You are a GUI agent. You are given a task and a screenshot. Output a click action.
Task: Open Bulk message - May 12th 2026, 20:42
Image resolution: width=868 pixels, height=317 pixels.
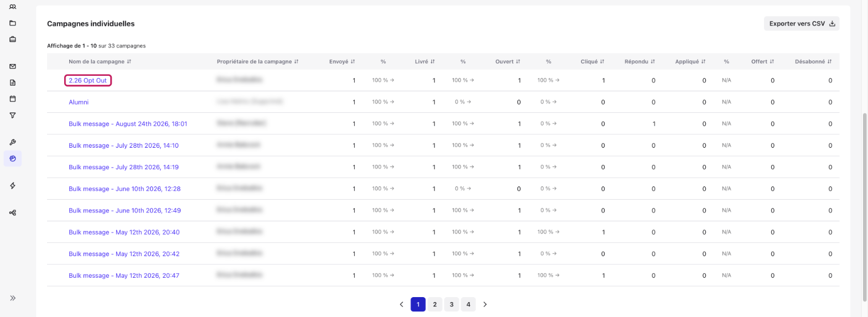coord(124,254)
